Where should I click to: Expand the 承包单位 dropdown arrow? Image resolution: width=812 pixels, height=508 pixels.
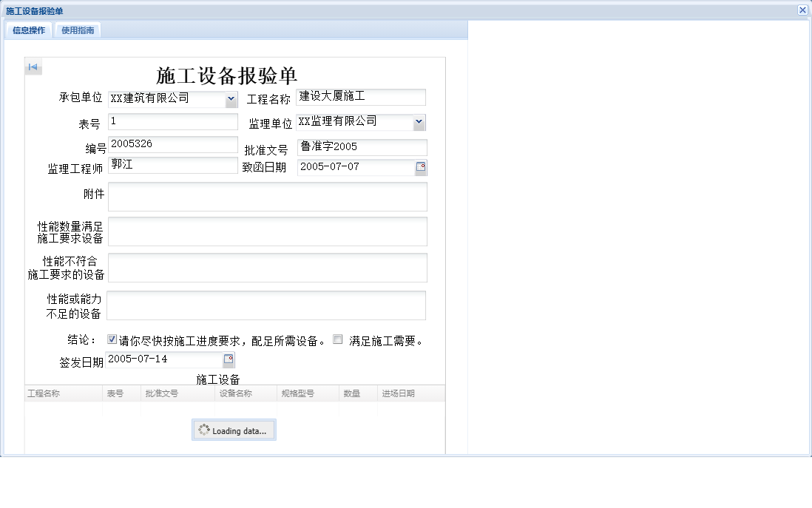pos(231,99)
